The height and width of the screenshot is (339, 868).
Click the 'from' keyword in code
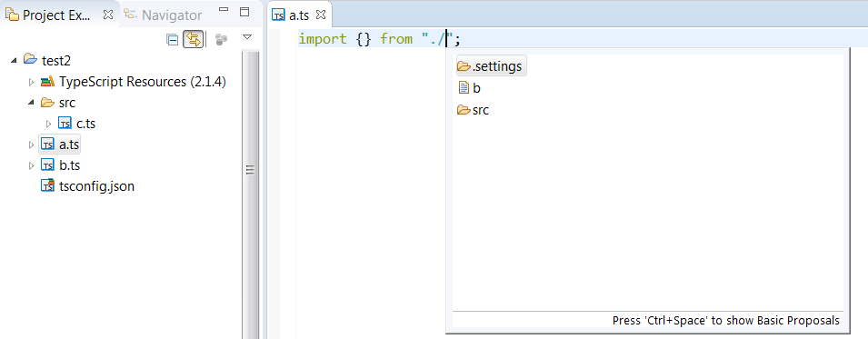coord(395,39)
